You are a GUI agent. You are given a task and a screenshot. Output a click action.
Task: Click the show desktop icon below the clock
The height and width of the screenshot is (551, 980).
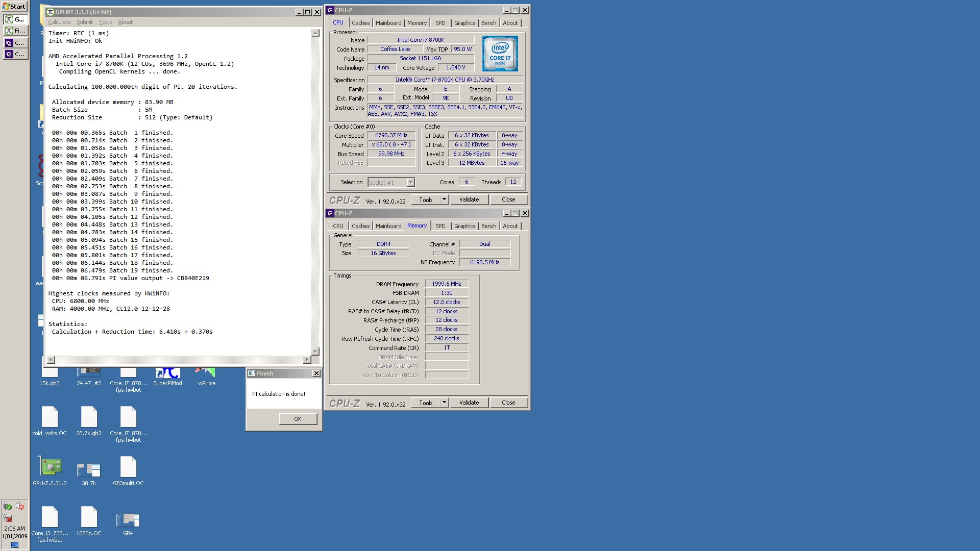click(x=14, y=545)
